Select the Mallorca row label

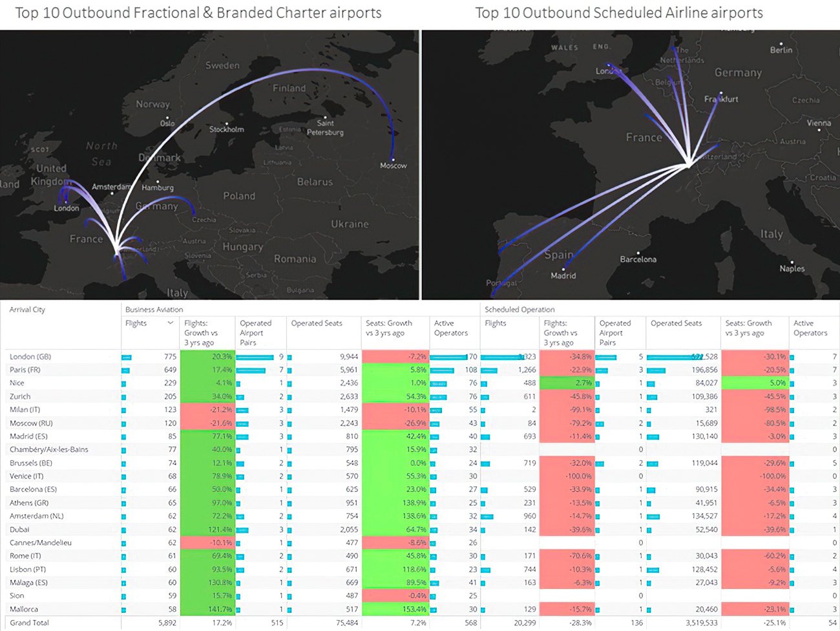click(x=24, y=610)
